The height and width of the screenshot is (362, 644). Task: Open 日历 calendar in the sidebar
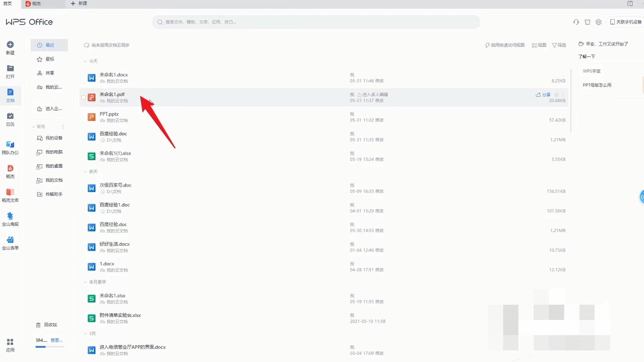coord(10,116)
